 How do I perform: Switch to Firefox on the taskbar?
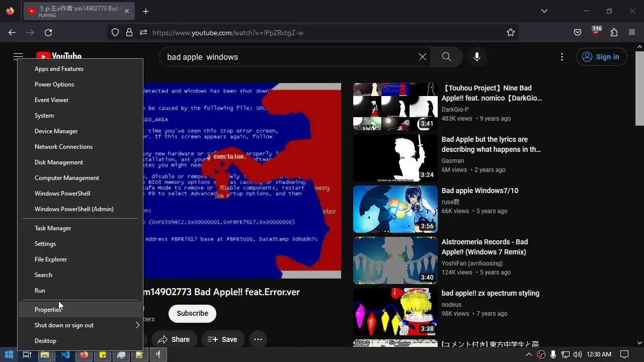point(84,354)
